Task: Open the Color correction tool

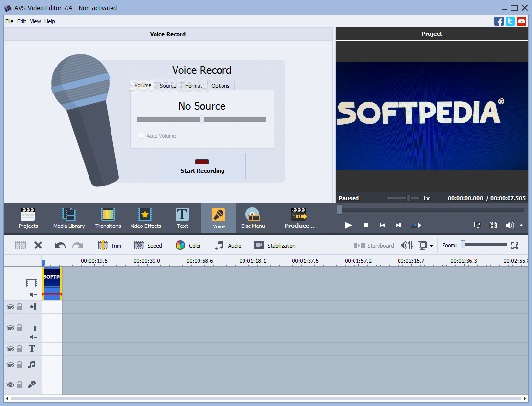Action: pos(188,245)
